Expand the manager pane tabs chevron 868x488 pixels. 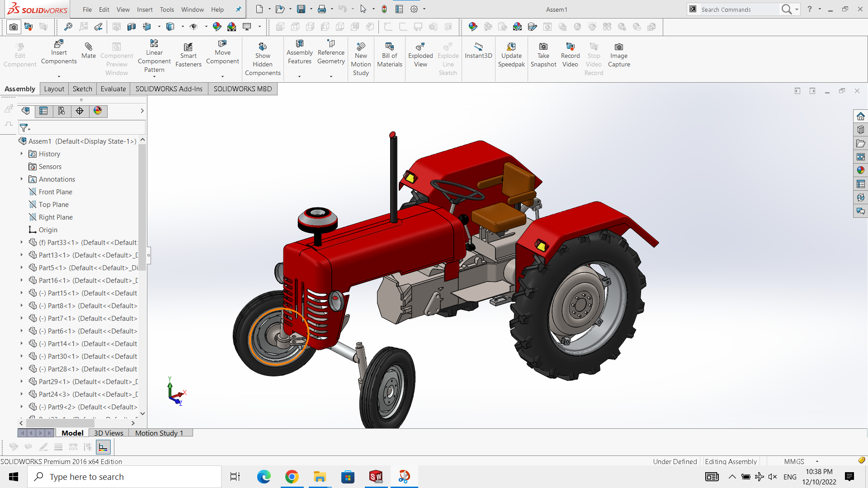(x=142, y=111)
